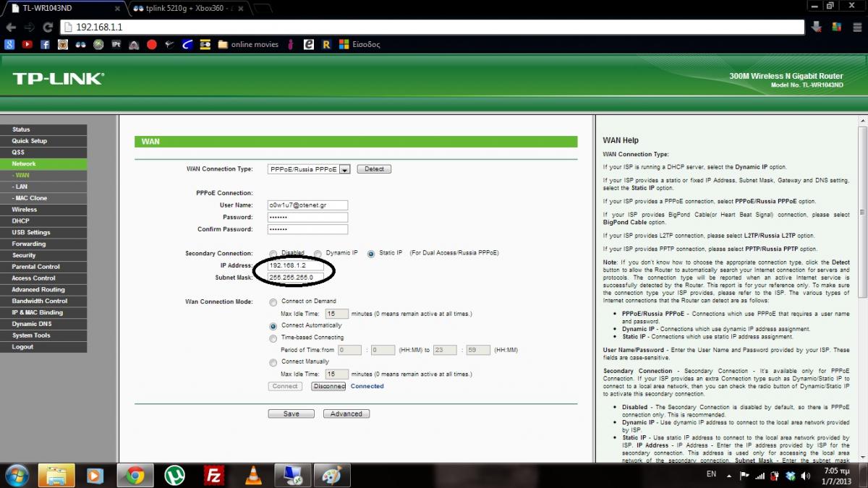Open Quick Setup in the sidebar
Image resolution: width=868 pixels, height=488 pixels.
pyautogui.click(x=43, y=141)
